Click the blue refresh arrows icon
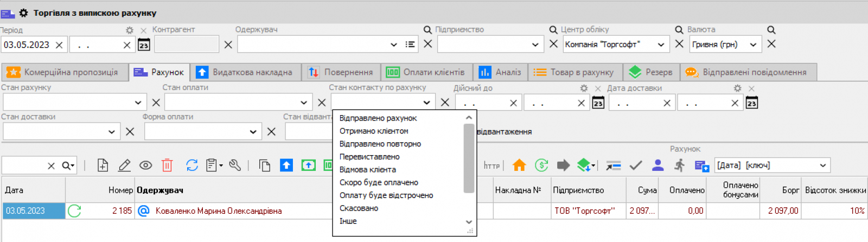 (192, 165)
